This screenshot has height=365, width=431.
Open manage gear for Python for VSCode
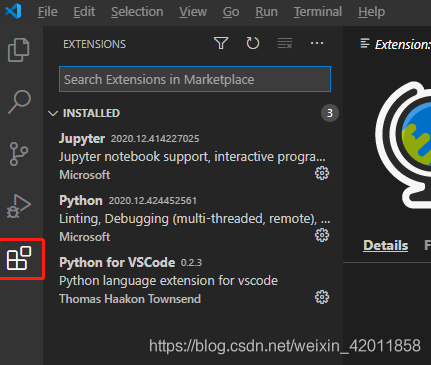tap(322, 297)
